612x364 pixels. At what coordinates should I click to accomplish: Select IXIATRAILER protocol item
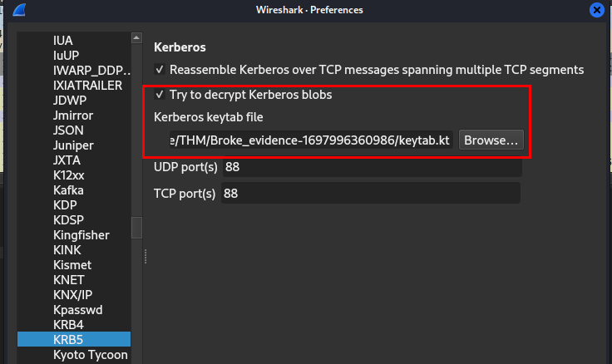pyautogui.click(x=87, y=86)
